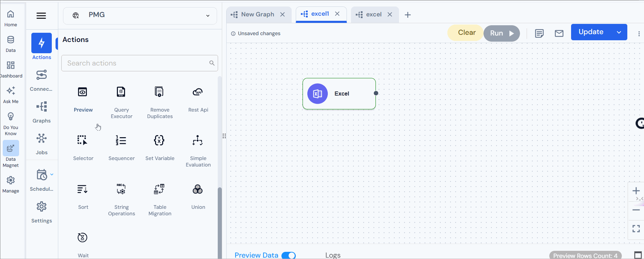Click the Rest Api action icon
Image resolution: width=644 pixels, height=259 pixels.
pyautogui.click(x=198, y=92)
